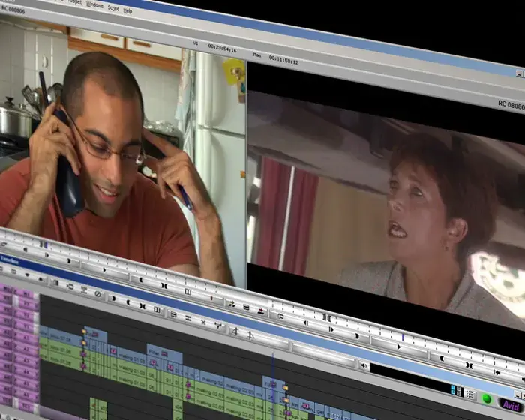Click the green status light button
525x420 pixels.
(x=487, y=399)
